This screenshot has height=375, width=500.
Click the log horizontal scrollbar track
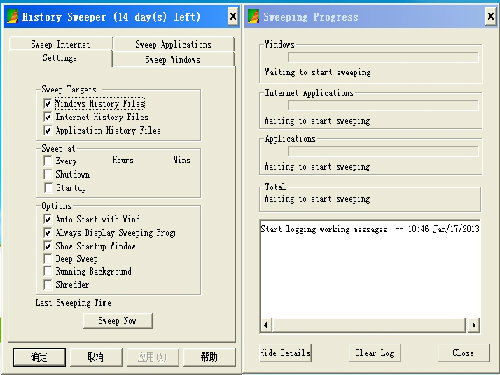coord(369,325)
